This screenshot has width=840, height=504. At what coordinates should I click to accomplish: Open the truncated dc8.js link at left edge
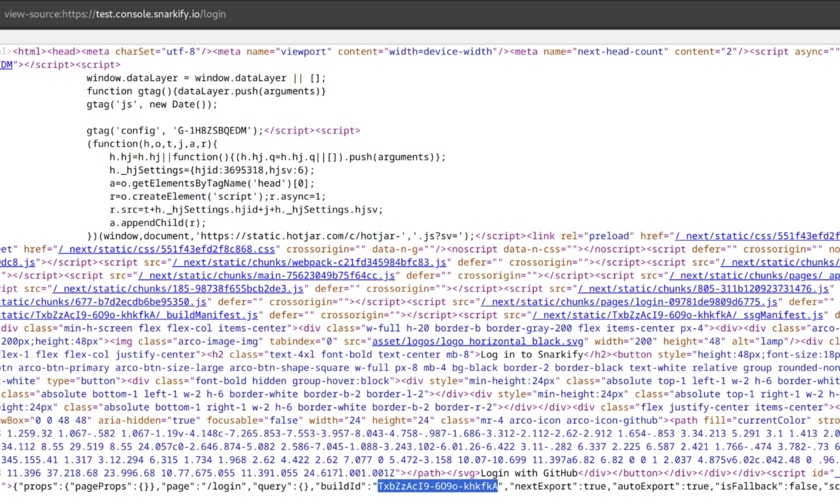point(12,262)
